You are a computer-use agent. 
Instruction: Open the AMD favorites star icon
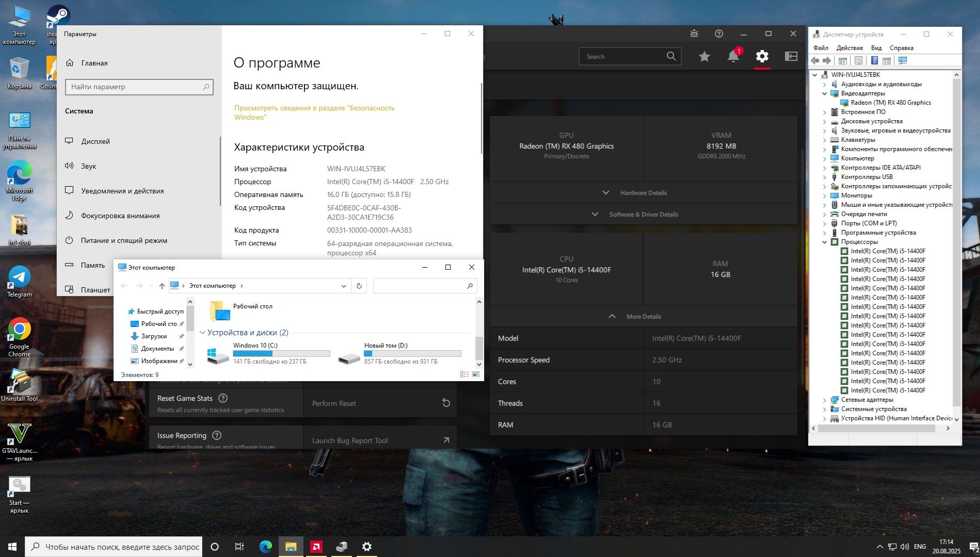[x=704, y=56]
